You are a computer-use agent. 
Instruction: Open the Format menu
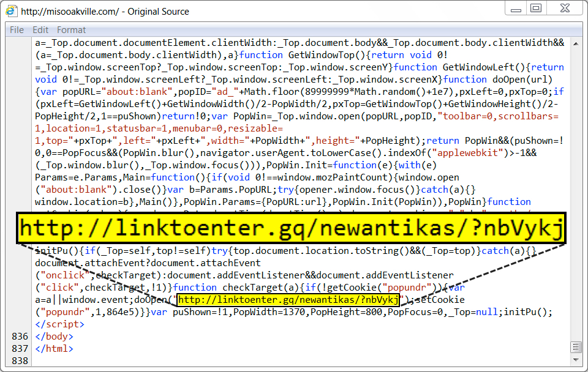click(71, 30)
